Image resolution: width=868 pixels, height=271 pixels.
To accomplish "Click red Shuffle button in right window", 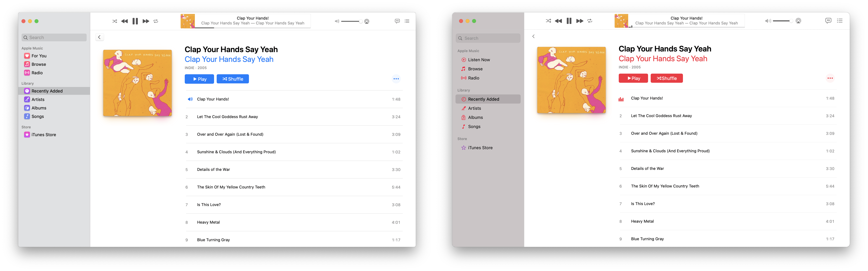I will click(x=666, y=78).
